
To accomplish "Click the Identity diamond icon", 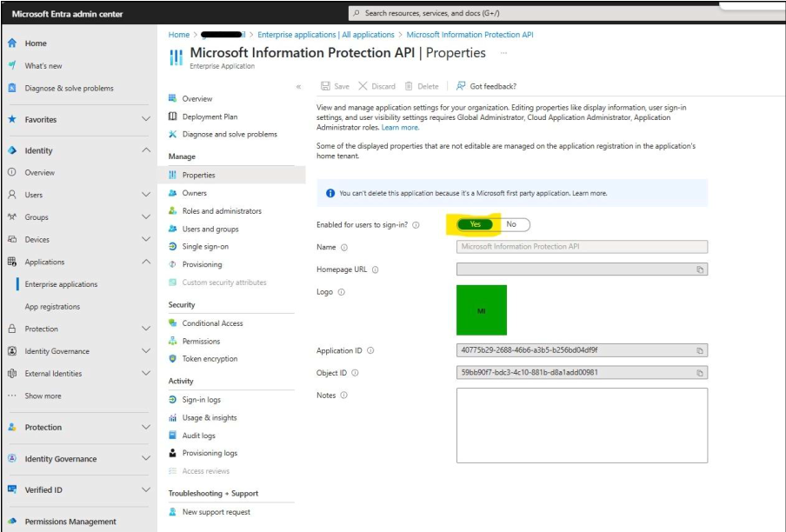I will click(12, 150).
